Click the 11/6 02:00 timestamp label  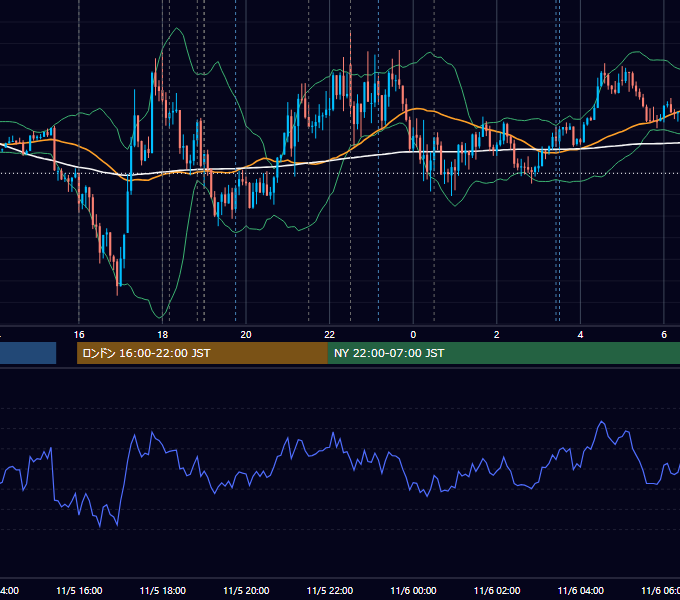coord(497,591)
